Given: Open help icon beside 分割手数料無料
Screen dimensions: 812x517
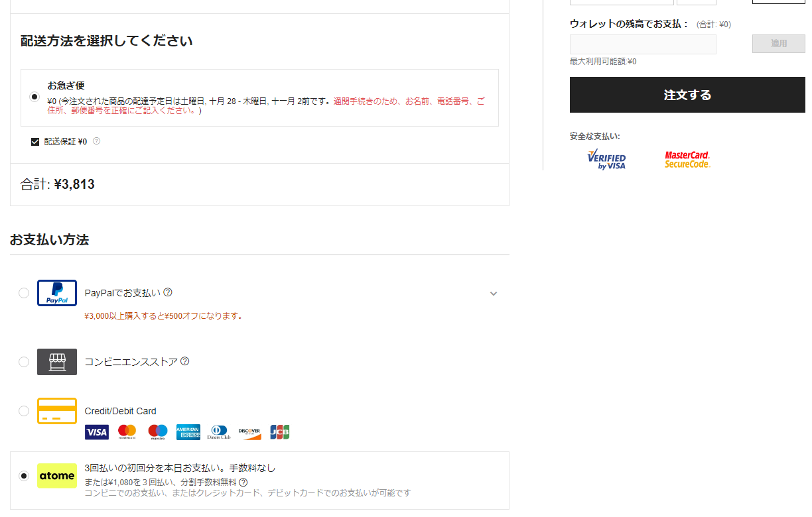Looking at the screenshot, I should 243,483.
